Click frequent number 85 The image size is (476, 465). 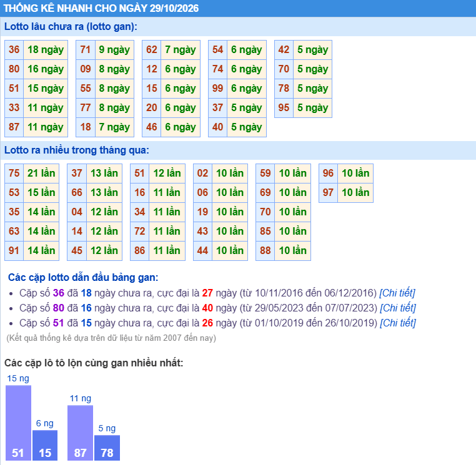tap(265, 232)
